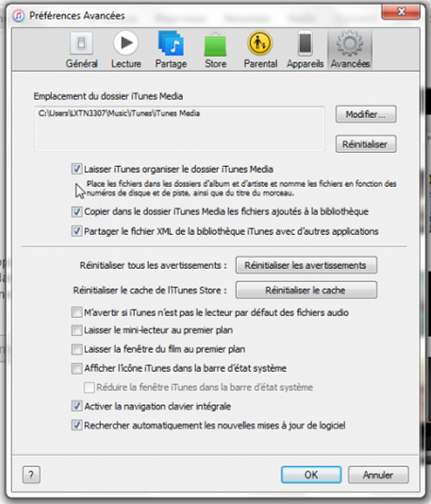The image size is (431, 504).
Task: Cancel the dialog with Annuler
Action: click(x=378, y=475)
